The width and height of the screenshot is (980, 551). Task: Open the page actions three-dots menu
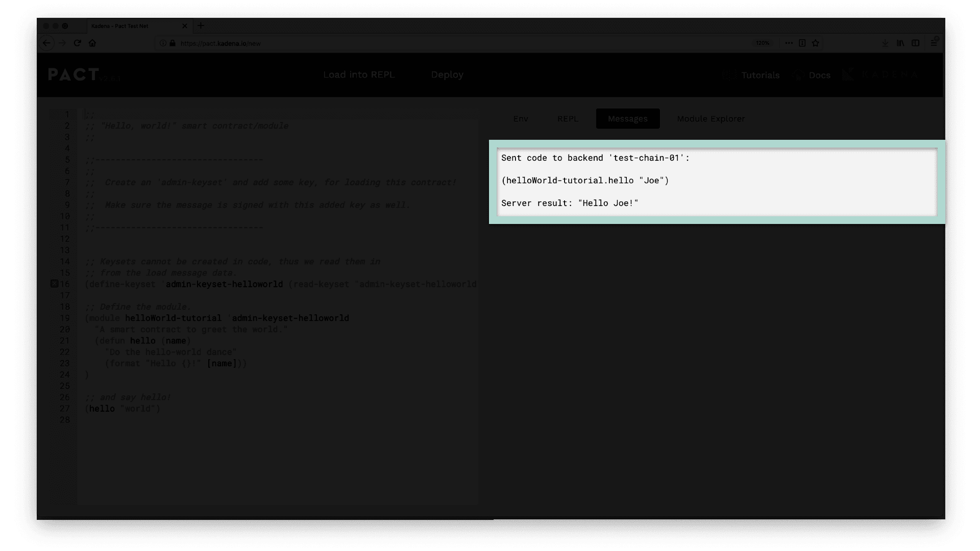pos(789,43)
